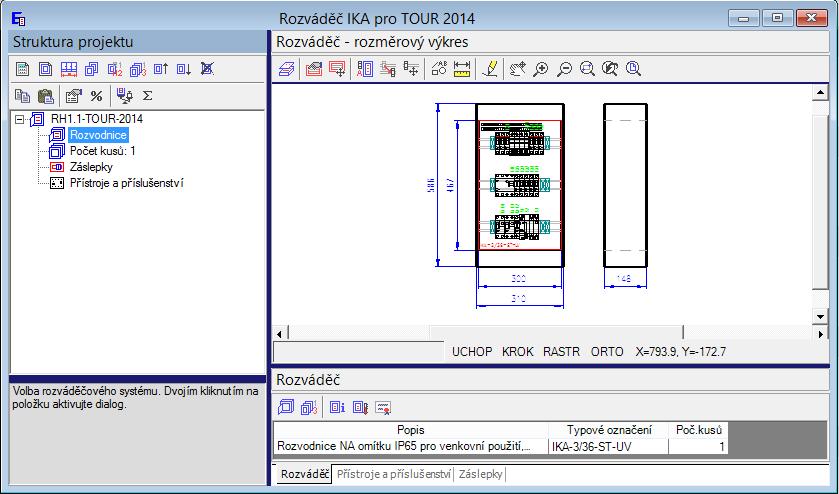Move cabinet down with the down-arrow icon
The height and width of the screenshot is (494, 839).
184,69
